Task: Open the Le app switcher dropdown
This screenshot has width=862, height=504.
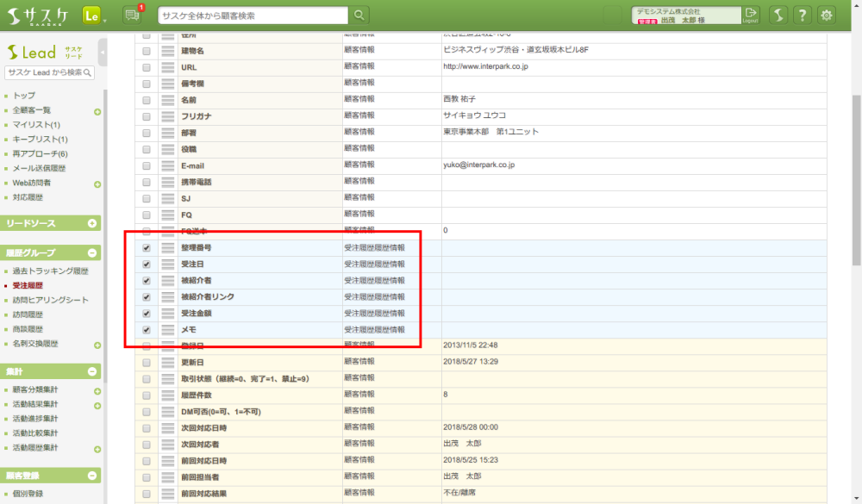Action: pyautogui.click(x=95, y=16)
